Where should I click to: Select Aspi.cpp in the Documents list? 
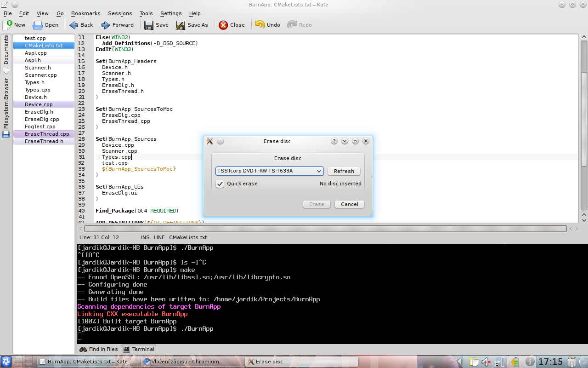[x=44, y=53]
